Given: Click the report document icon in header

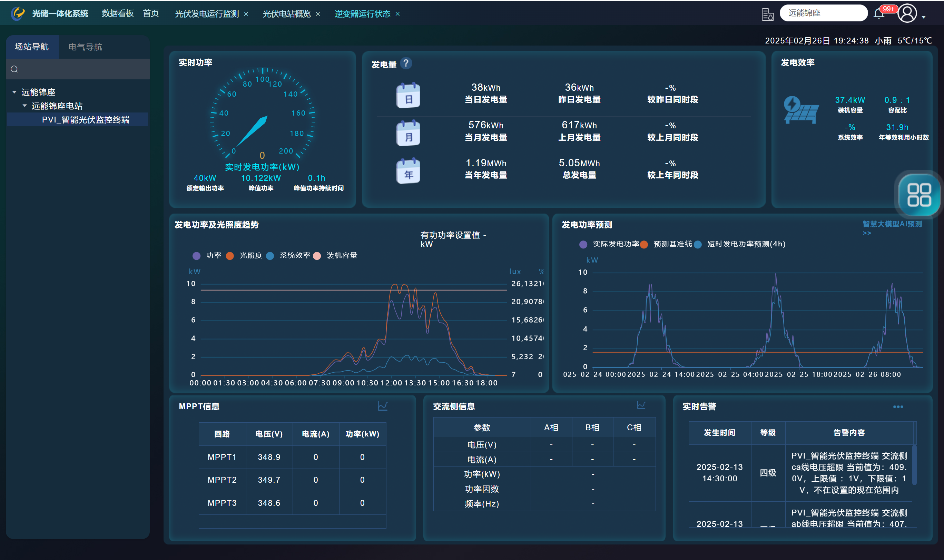Looking at the screenshot, I should pyautogui.click(x=767, y=14).
